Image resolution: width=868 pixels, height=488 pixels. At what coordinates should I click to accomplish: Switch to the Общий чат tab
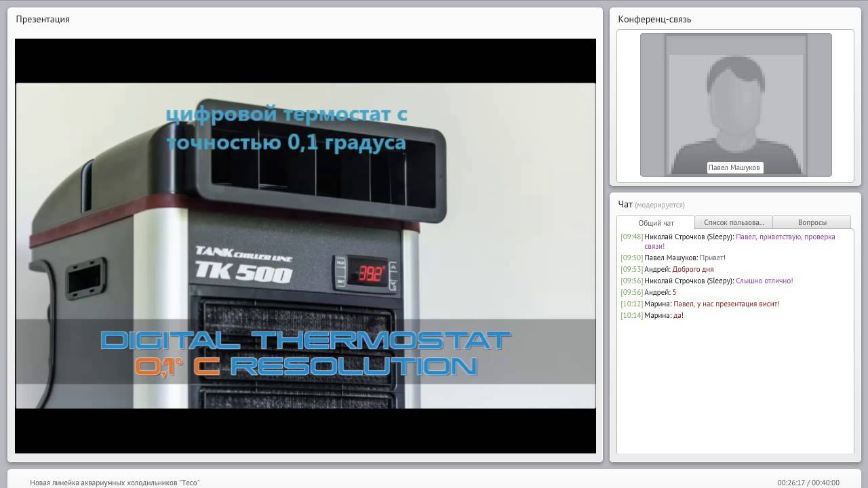click(x=656, y=222)
